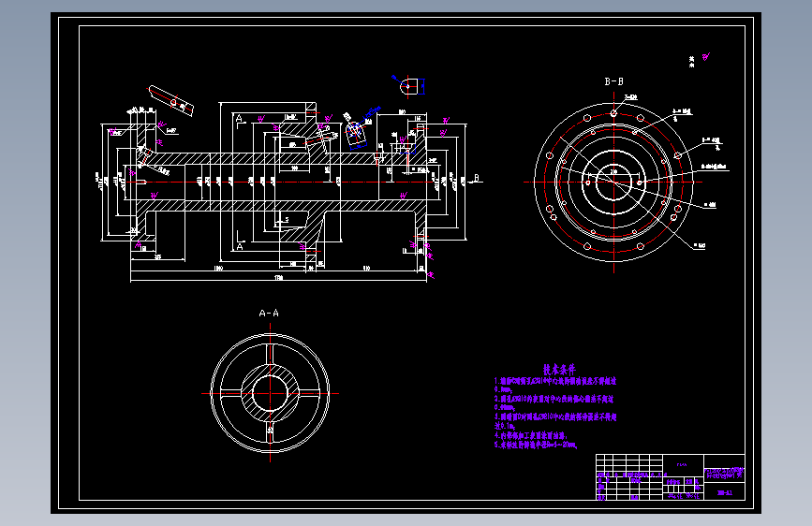
Task: Click technical requirement line number 5
Action: [x=536, y=445]
